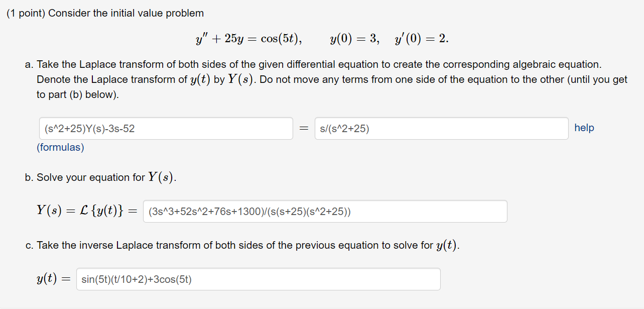
Task: Open the formulas reference link
Action: point(60,147)
